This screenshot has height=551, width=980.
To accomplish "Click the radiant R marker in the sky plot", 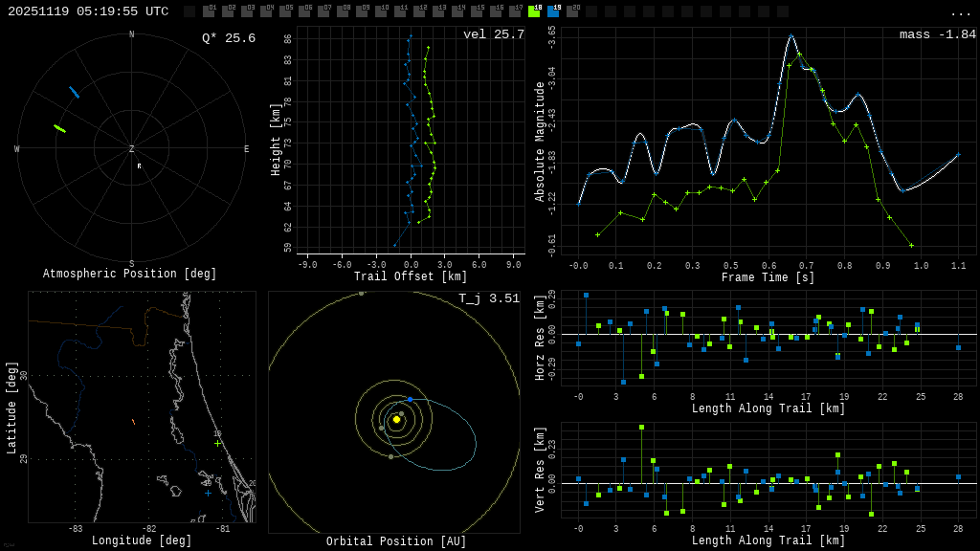I will (139, 166).
